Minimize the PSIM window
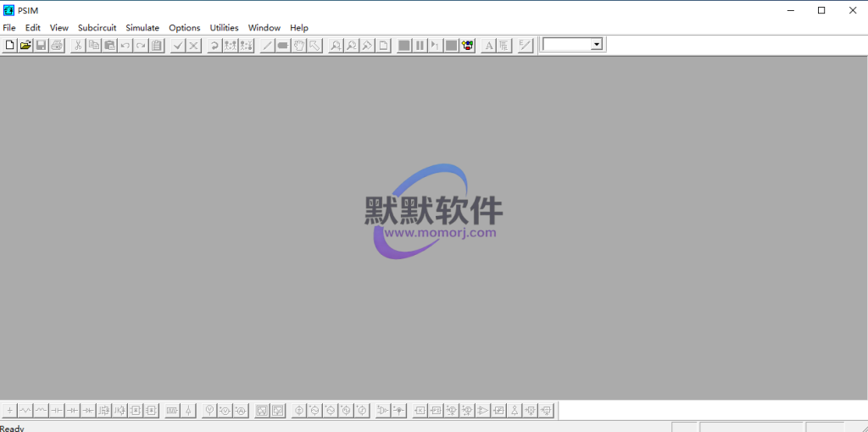This screenshot has height=432, width=868. point(791,10)
